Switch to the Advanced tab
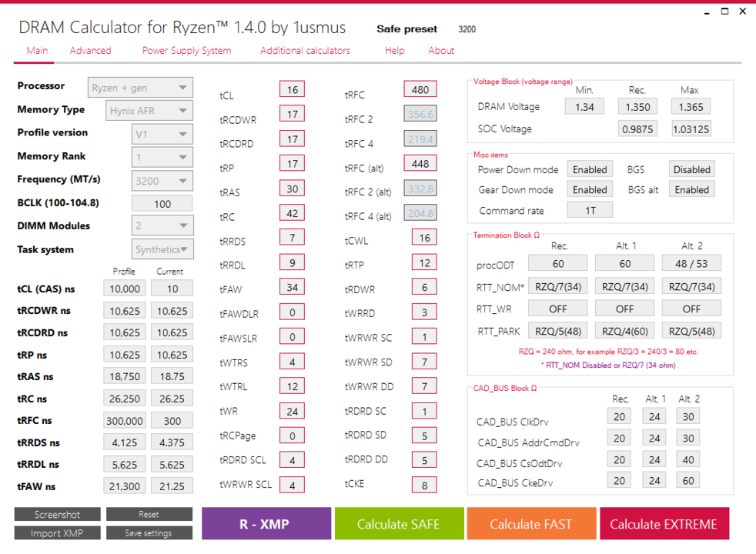This screenshot has height=554, width=756. 90,51
